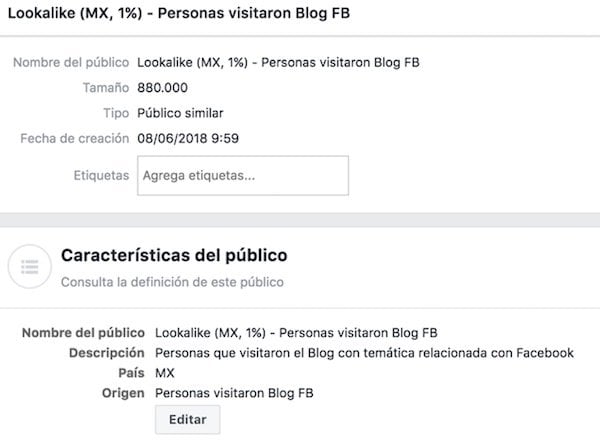The width and height of the screenshot is (600, 441).
Task: Click the audience characteristics list icon
Action: 28,268
